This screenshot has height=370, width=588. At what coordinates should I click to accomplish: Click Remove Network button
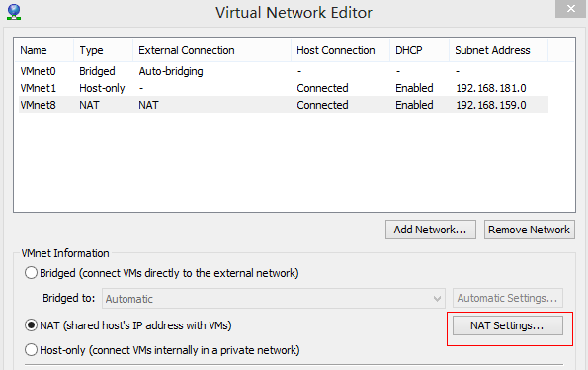coord(529,230)
